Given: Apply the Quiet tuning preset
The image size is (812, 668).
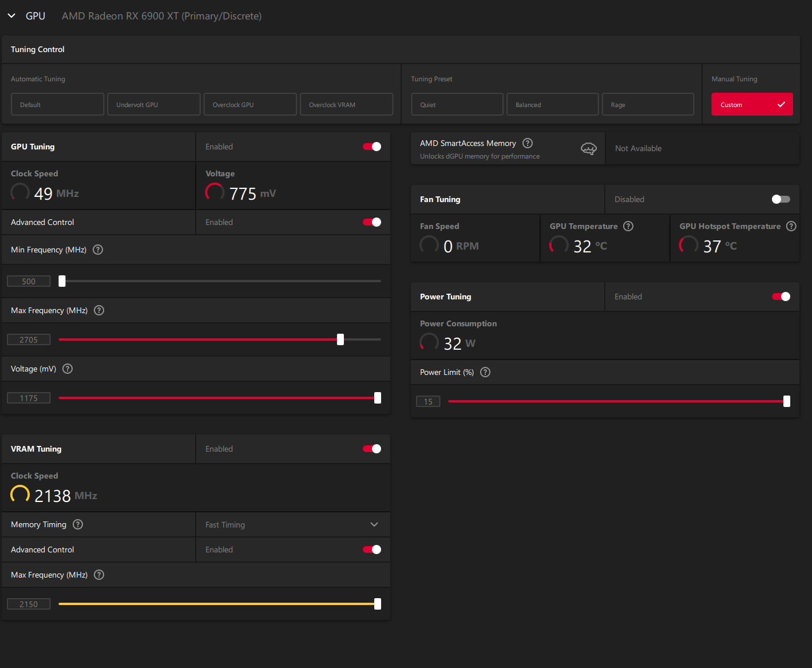Looking at the screenshot, I should click(x=457, y=104).
